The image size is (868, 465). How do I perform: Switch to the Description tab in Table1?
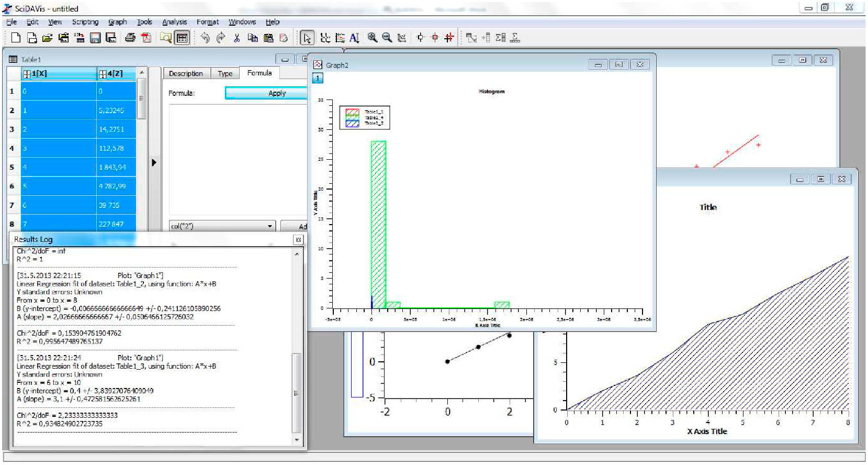[186, 74]
